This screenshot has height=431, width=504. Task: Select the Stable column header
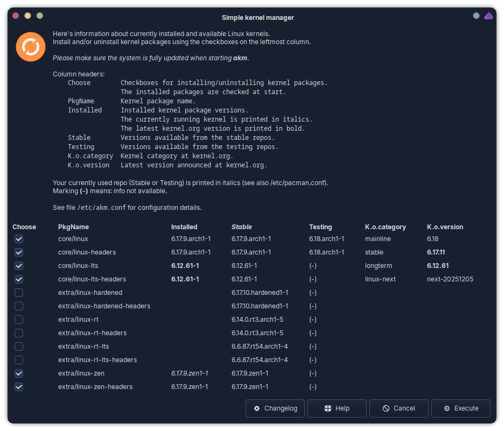[x=242, y=227]
